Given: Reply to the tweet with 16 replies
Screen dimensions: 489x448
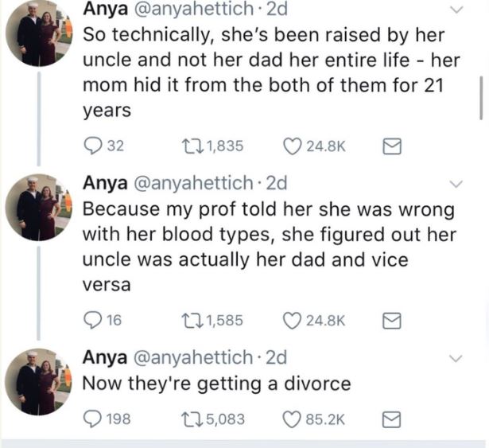Looking at the screenshot, I should pos(93,321).
